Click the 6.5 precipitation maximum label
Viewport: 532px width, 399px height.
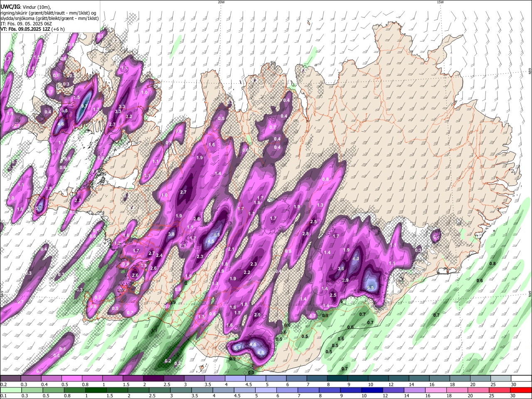(371, 288)
